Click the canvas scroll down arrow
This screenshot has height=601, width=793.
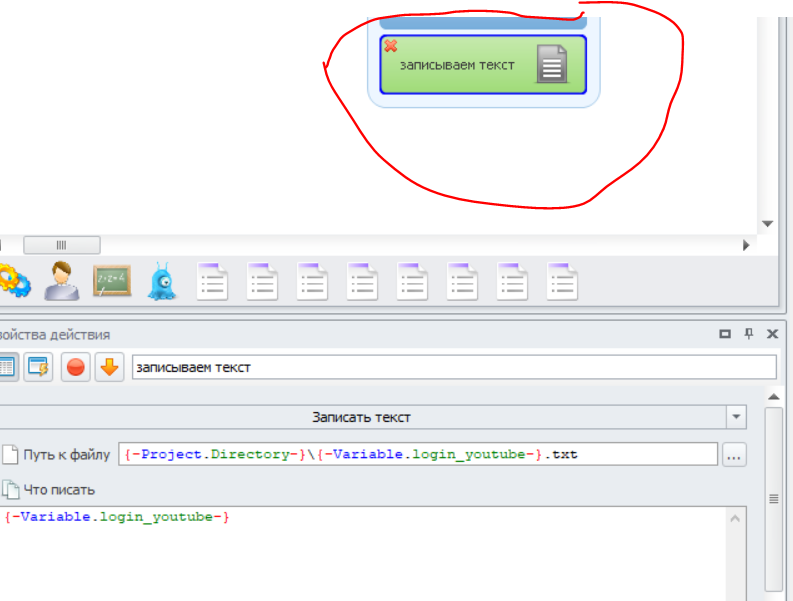767,224
